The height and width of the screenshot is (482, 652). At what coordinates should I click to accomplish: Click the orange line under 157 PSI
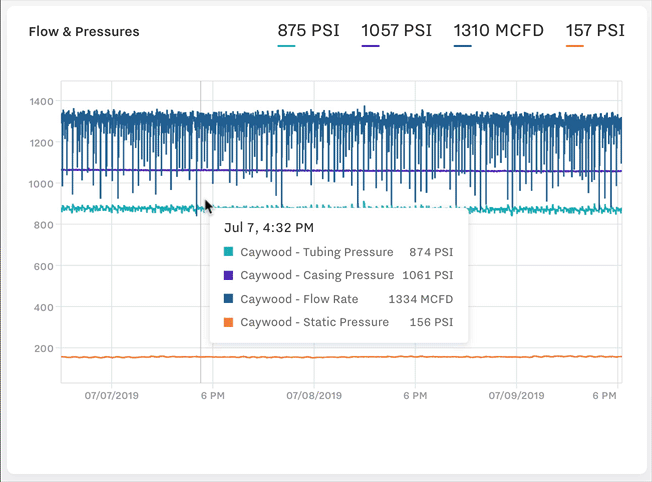coord(575,46)
